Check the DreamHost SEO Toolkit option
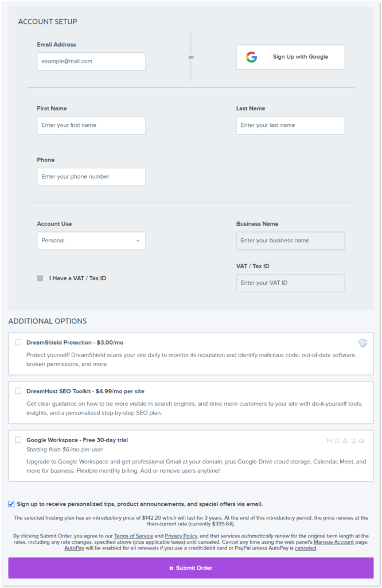This screenshot has height=588, width=382. 18,391
